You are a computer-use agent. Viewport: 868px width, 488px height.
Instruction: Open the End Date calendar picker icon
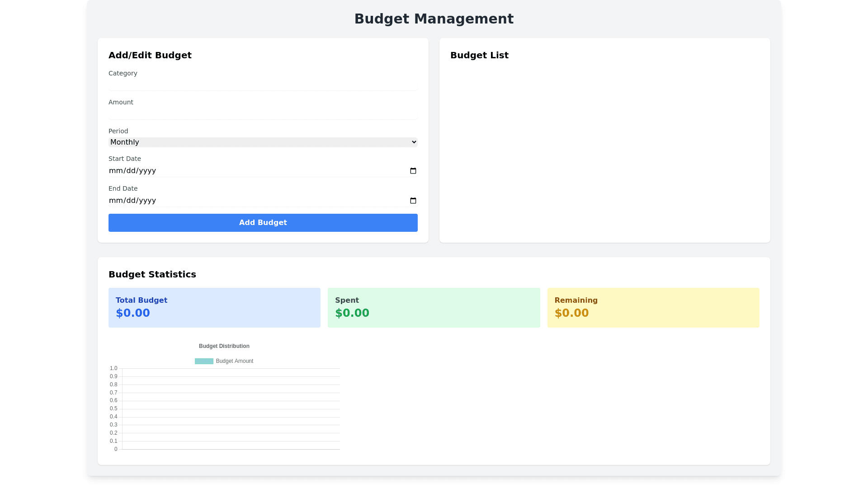413,201
